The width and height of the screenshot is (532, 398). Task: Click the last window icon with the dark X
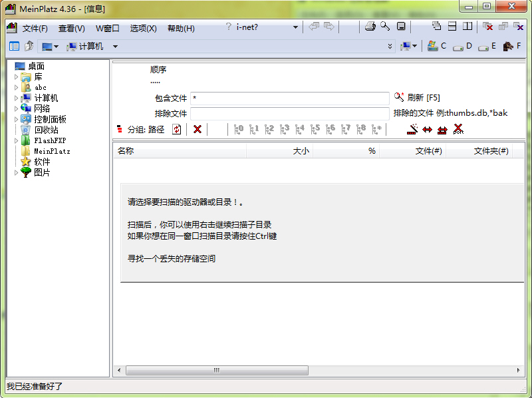[519, 26]
